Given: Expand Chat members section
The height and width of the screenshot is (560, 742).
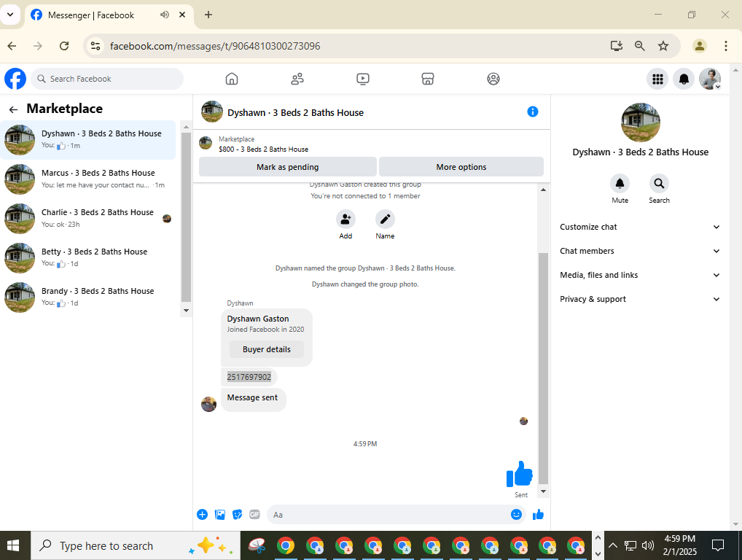Looking at the screenshot, I should (x=640, y=251).
